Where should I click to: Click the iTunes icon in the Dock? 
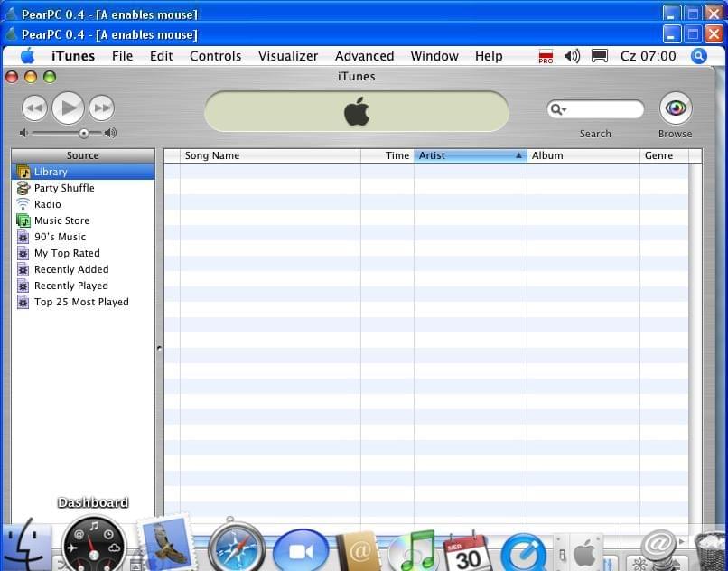(x=415, y=550)
